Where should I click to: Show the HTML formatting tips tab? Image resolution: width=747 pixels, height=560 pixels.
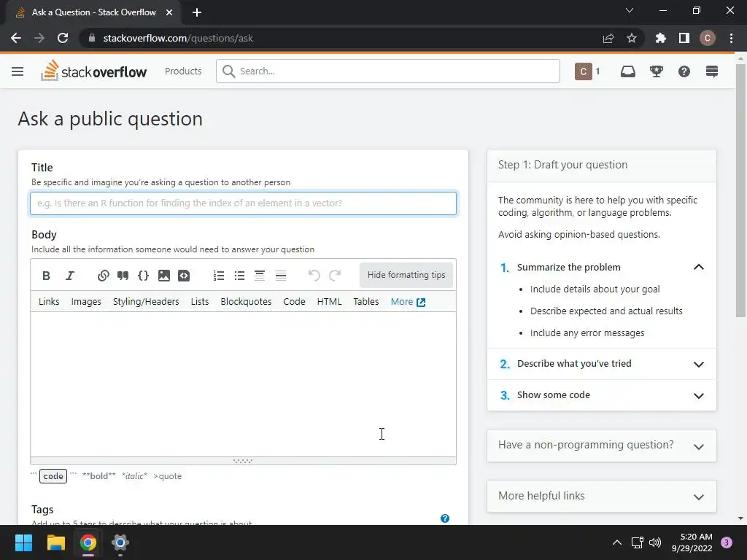[x=329, y=301]
